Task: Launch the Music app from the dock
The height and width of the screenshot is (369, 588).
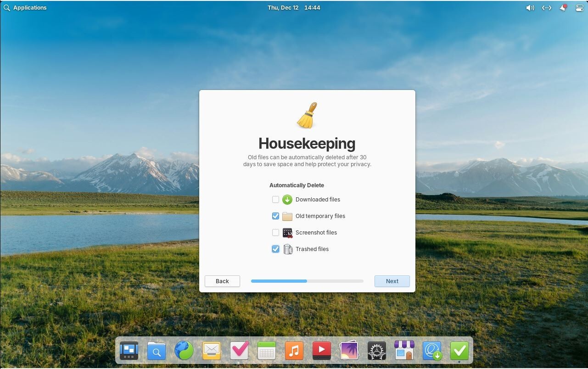Action: [x=294, y=351]
